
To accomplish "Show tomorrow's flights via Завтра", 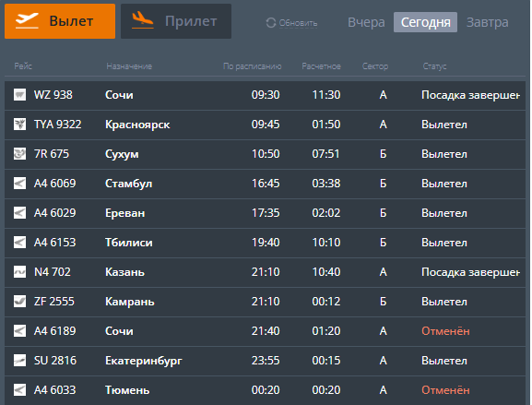I will click(x=487, y=22).
